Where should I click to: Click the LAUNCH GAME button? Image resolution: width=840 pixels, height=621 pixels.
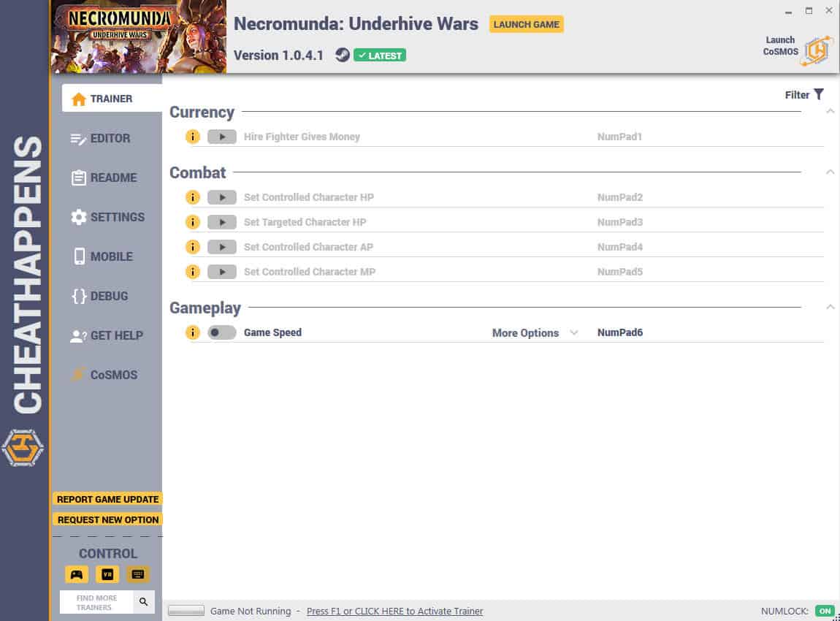coord(526,24)
